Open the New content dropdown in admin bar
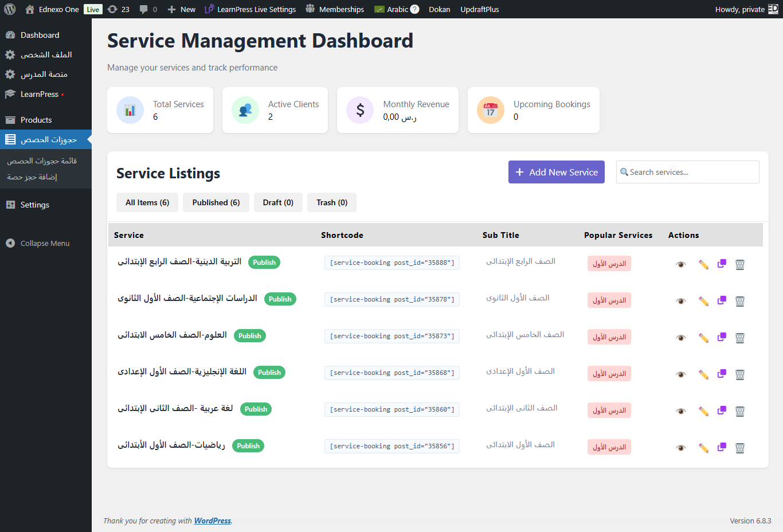 click(181, 9)
